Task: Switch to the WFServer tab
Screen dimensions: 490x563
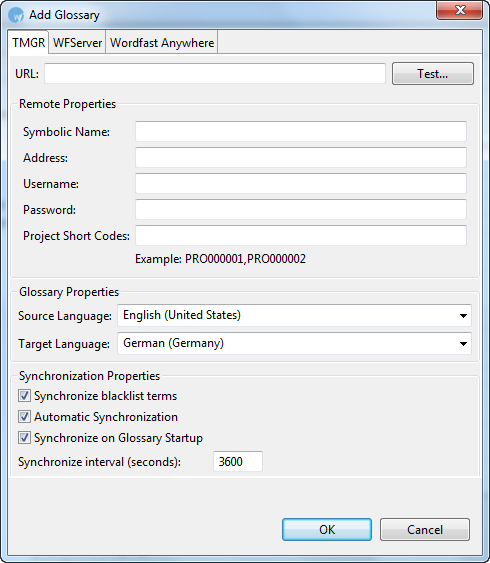Action: click(x=78, y=43)
